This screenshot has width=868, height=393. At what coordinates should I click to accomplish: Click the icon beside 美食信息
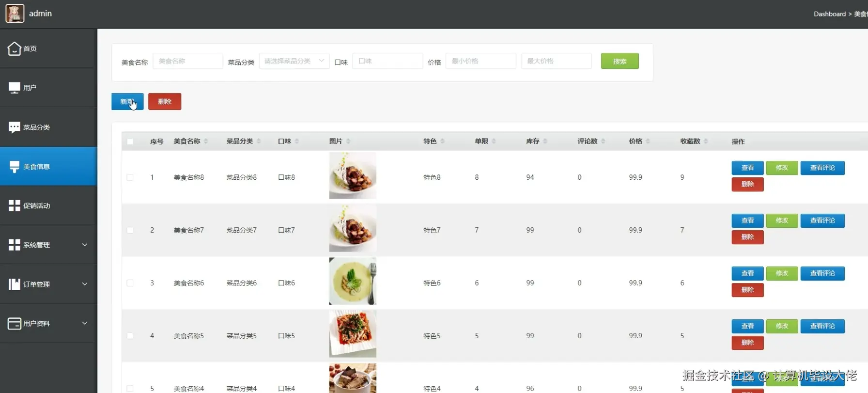[x=15, y=167]
